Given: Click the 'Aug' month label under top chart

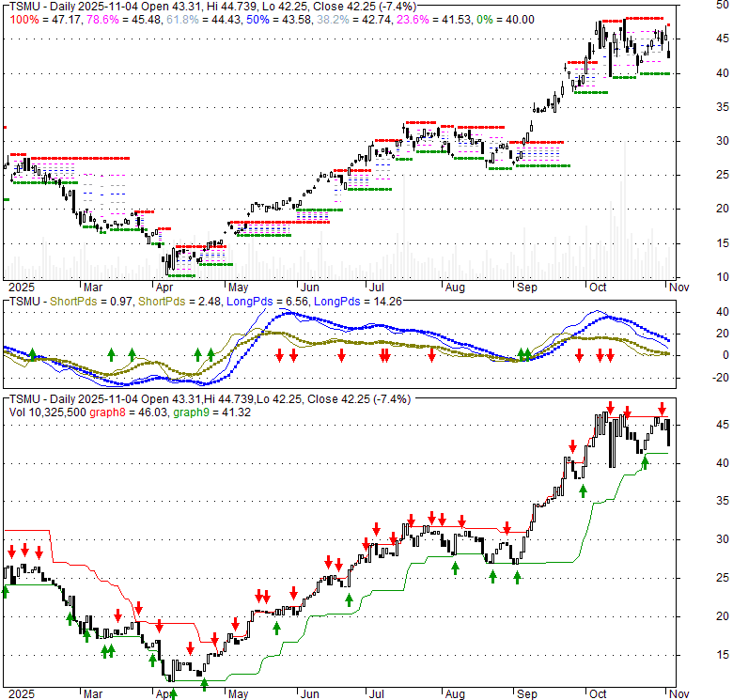Looking at the screenshot, I should [x=455, y=288].
